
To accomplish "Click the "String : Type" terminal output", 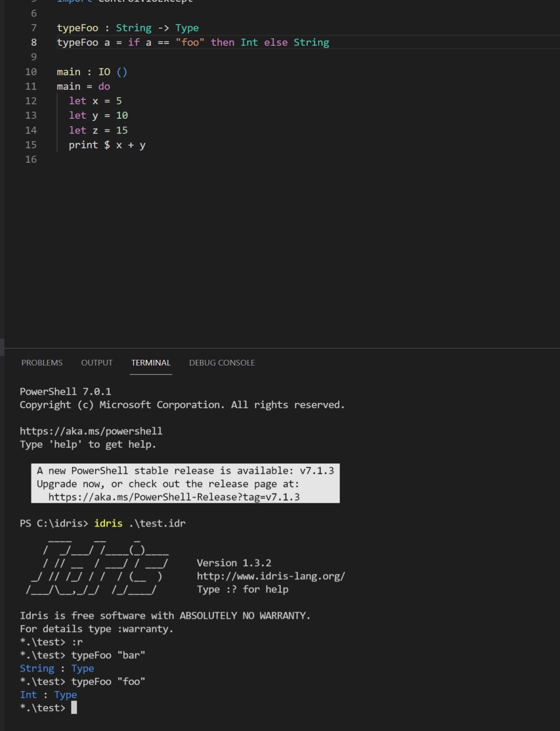I will coord(57,669).
